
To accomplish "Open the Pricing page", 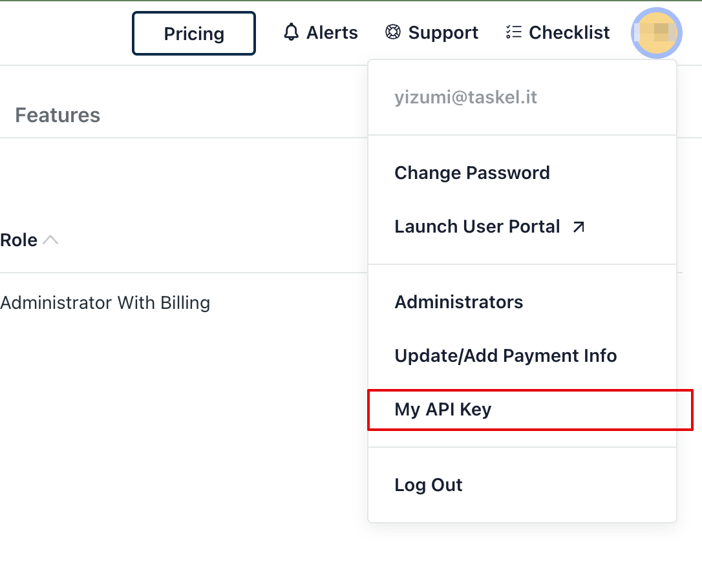I will 194,34.
